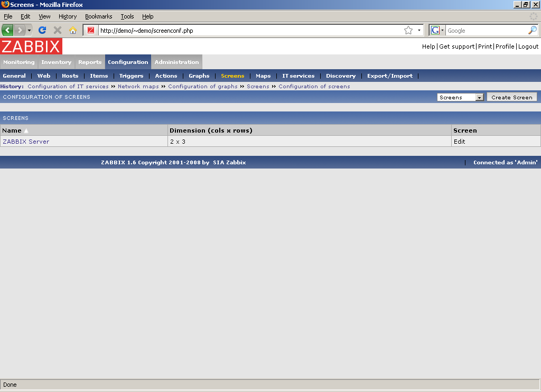
Task: Open the View menu
Action: tap(44, 16)
